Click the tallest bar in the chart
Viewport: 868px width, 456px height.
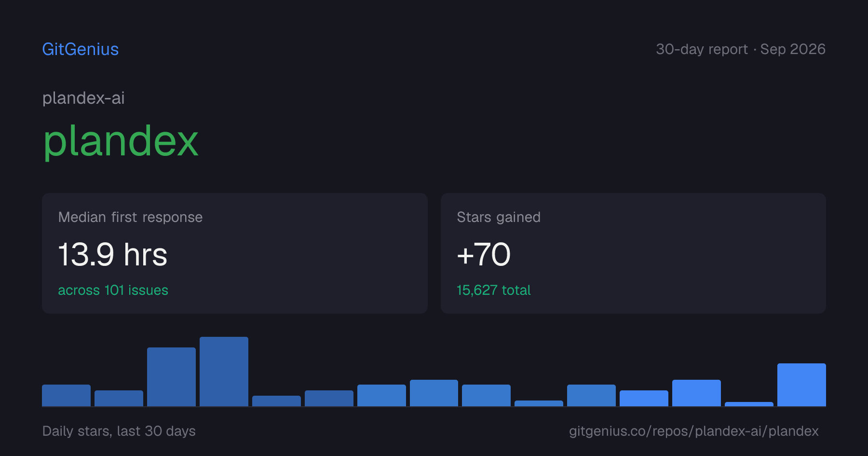224,372
